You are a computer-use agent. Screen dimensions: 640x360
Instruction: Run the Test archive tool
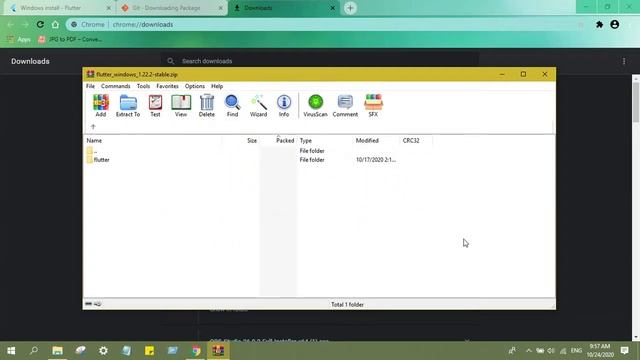pyautogui.click(x=155, y=105)
